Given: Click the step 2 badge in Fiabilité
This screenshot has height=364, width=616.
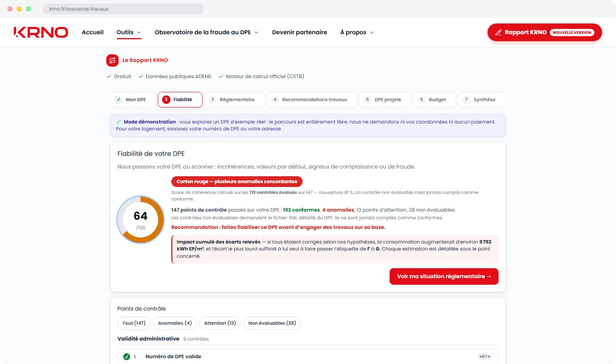Looking at the screenshot, I should 166,100.
